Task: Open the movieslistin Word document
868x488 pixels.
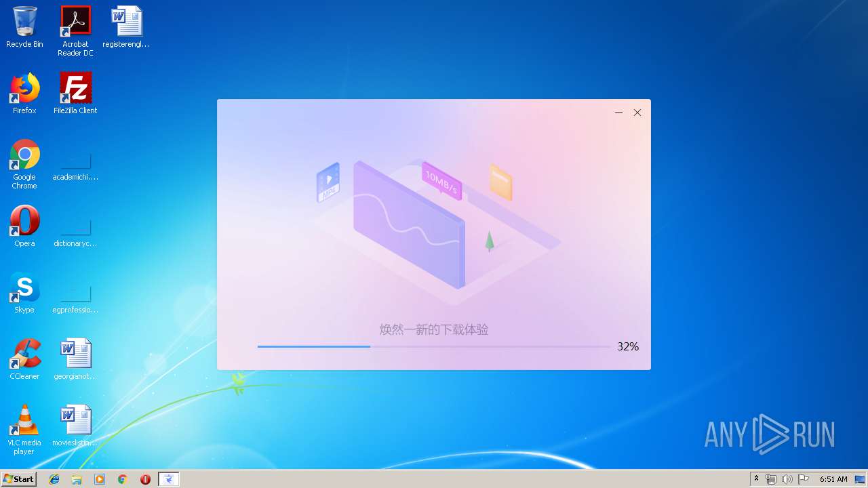Action: (x=75, y=426)
